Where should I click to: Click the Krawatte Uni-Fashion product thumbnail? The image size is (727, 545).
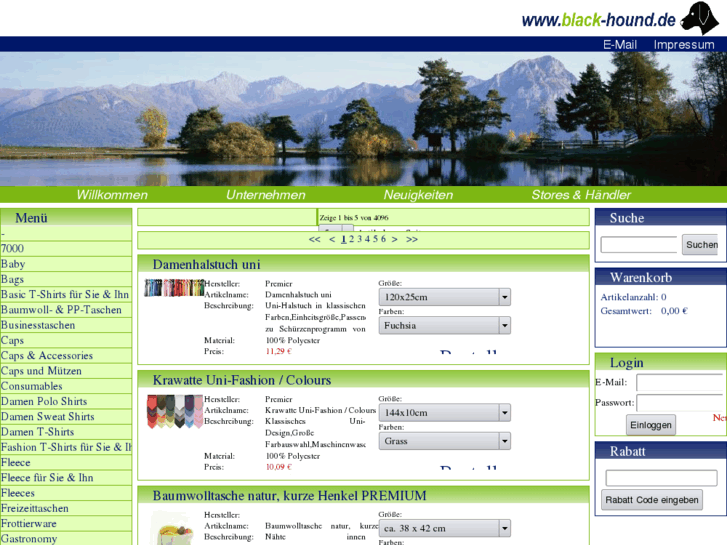175,411
